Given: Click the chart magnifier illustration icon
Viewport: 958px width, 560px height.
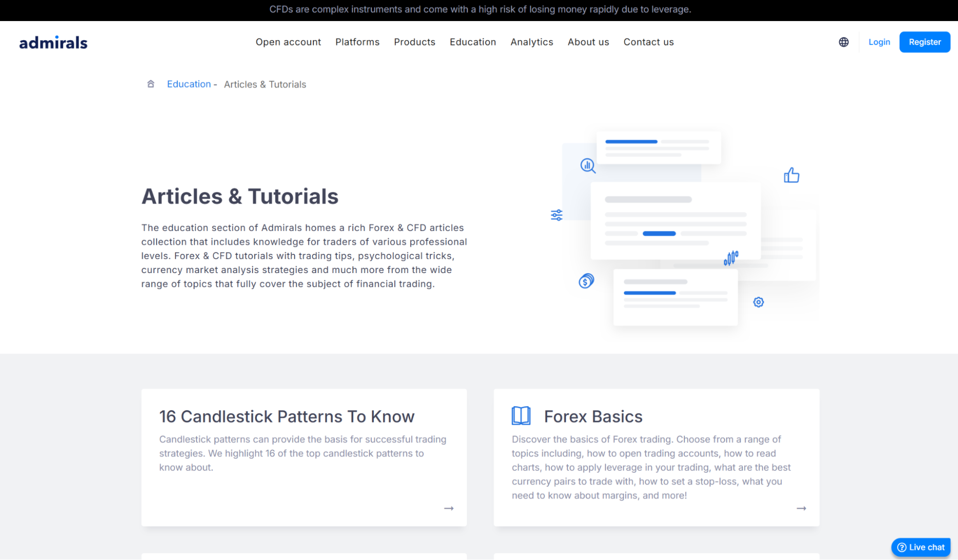Looking at the screenshot, I should coord(588,166).
